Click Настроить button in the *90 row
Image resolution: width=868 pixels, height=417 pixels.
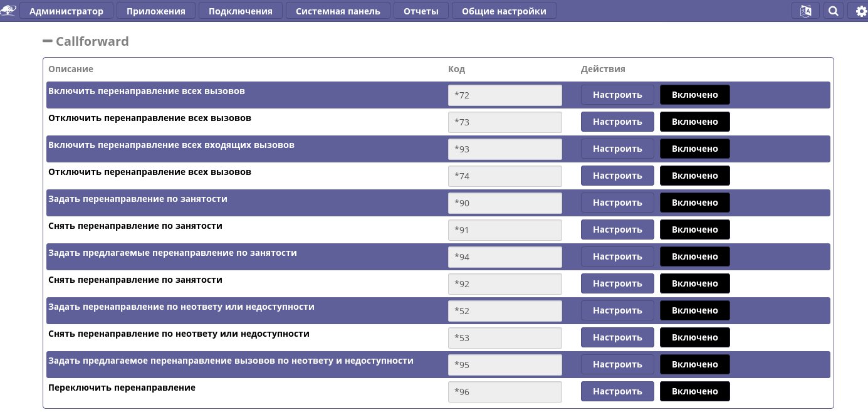pos(617,203)
